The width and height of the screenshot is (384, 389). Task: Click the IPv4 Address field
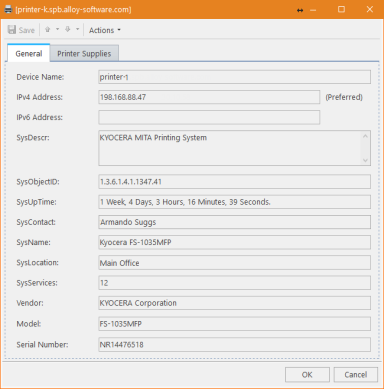point(209,97)
